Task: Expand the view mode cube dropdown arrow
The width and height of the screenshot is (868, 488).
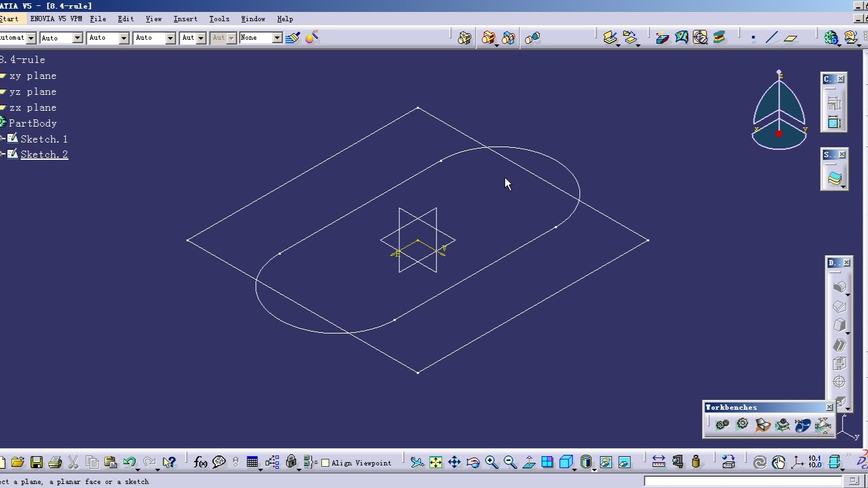Action: click(x=575, y=469)
